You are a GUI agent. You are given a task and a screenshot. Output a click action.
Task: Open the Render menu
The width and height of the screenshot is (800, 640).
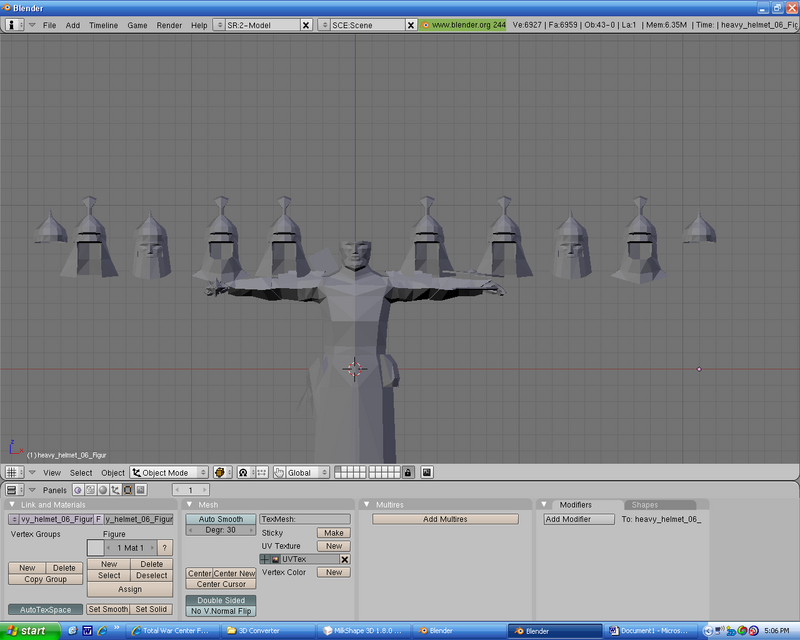(x=169, y=24)
